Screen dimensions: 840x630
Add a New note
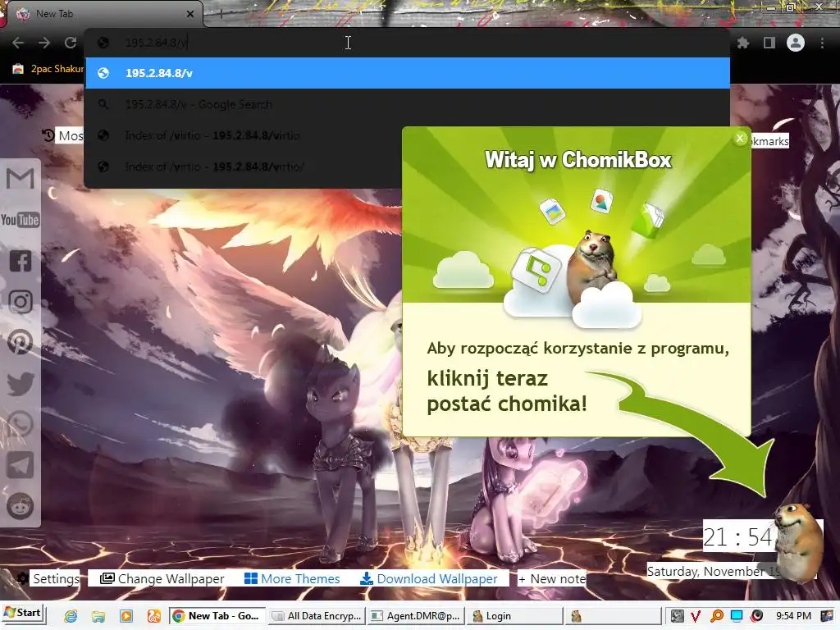pos(552,578)
